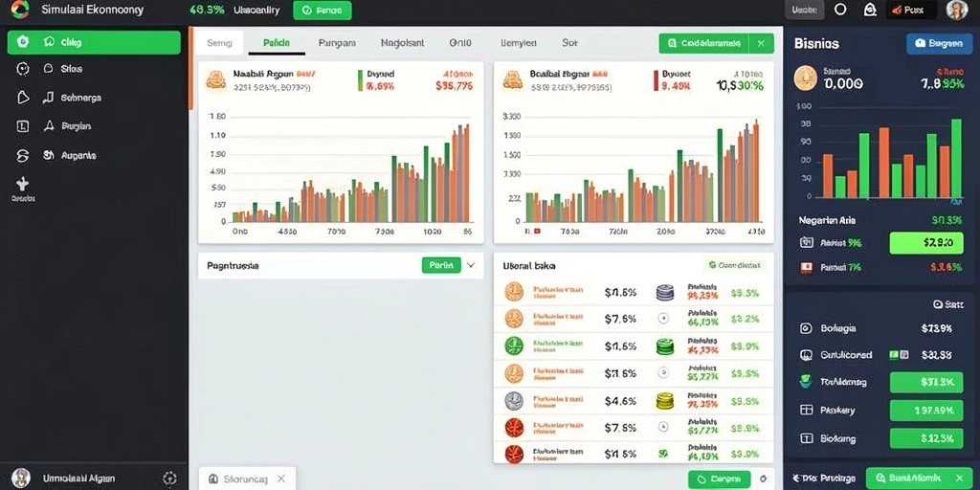Click the circle icon in the top bar

(840, 10)
